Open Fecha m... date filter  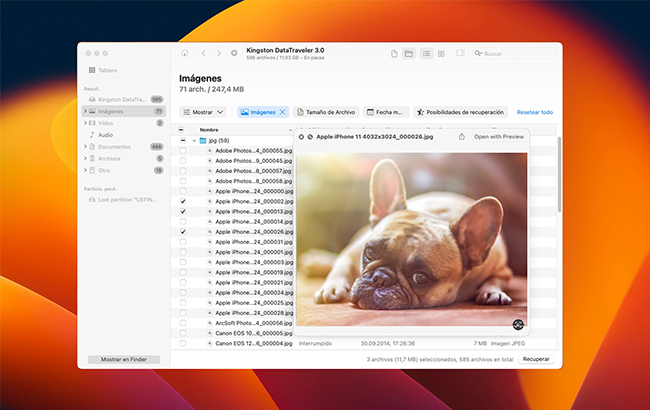pos(386,112)
